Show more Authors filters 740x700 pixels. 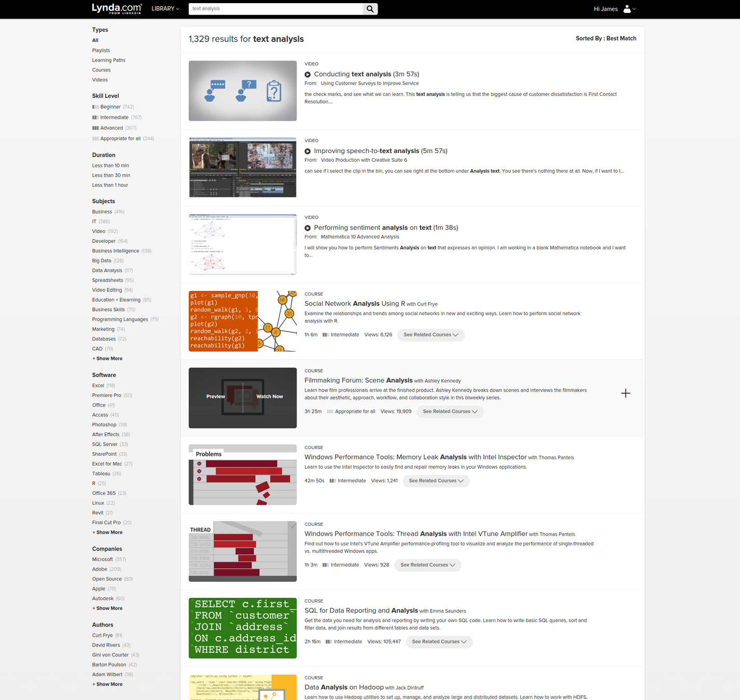[107, 684]
